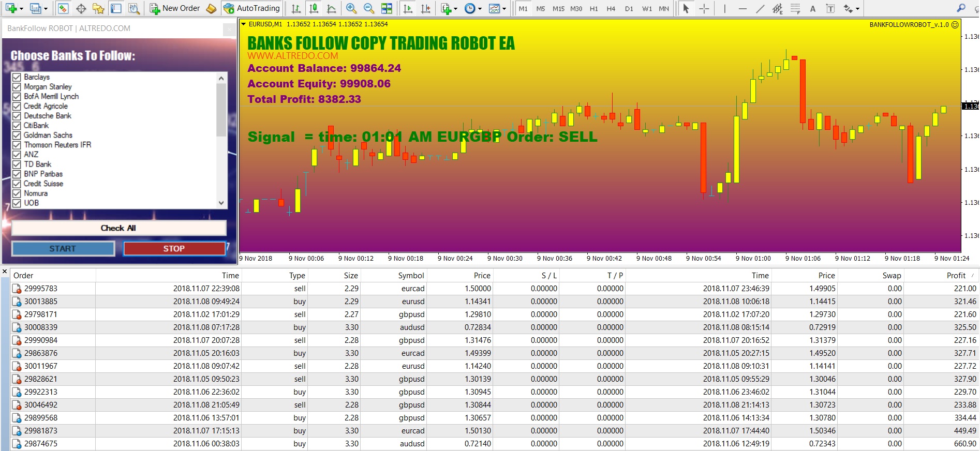The image size is (980, 451).
Task: Enable chart auto scroll icon
Action: [x=408, y=8]
